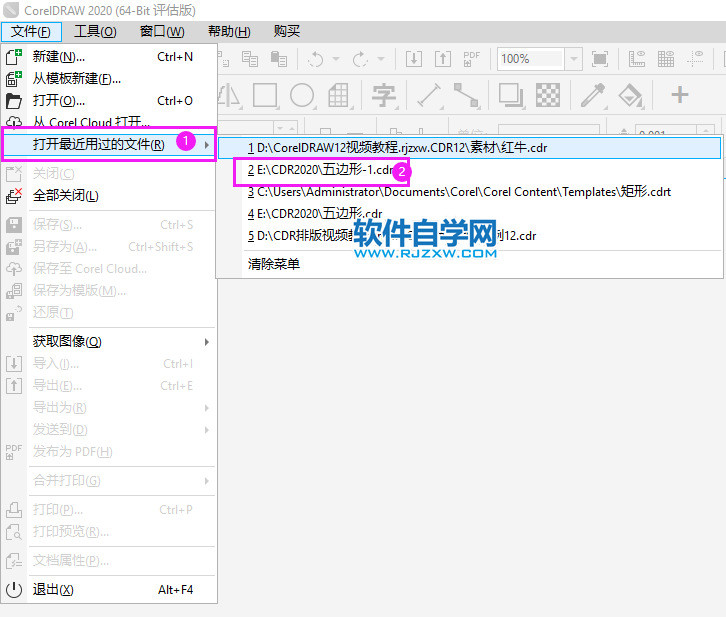The image size is (726, 617).
Task: Click the Undo arrow icon
Action: pyautogui.click(x=315, y=59)
